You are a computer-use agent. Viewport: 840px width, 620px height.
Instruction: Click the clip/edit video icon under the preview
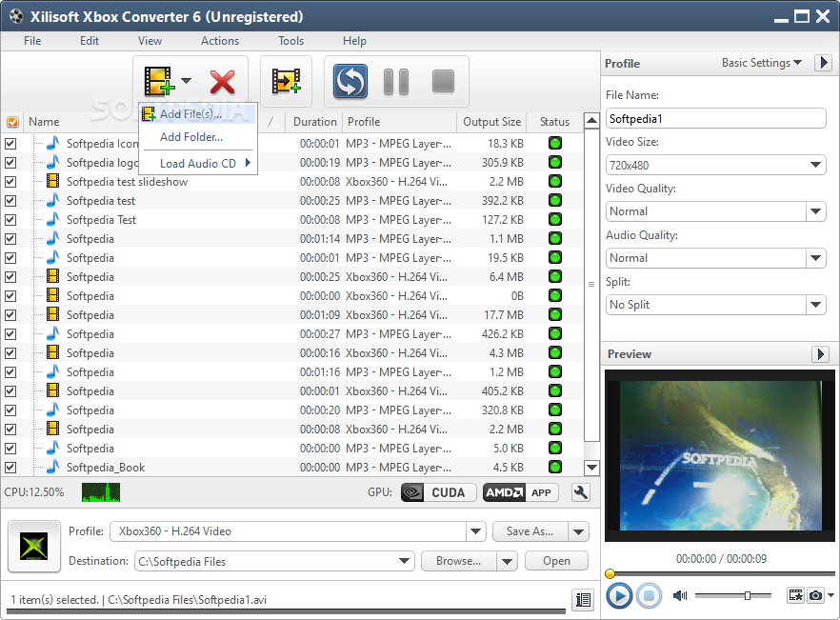coord(795,595)
